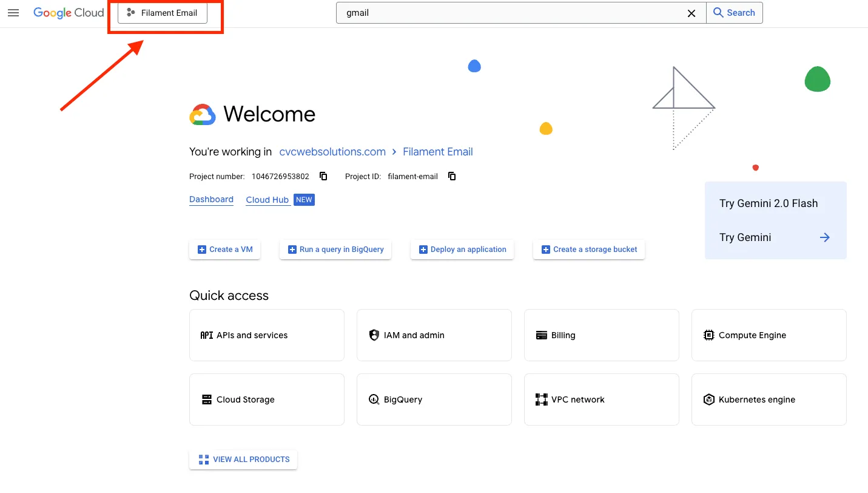Click the magnifier icon in Search button
868x493 pixels.
point(719,13)
